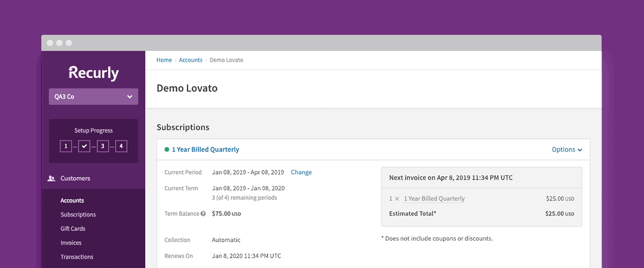This screenshot has height=268, width=644.
Task: Open Accounts in the sidebar
Action: click(72, 200)
